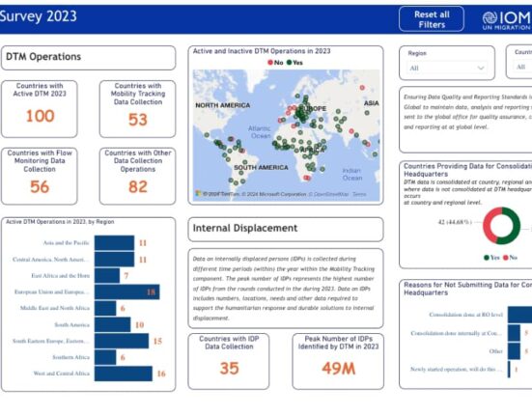Click the Region dropdown chevron arrow
This screenshot has height=416, width=532.
pos(481,68)
